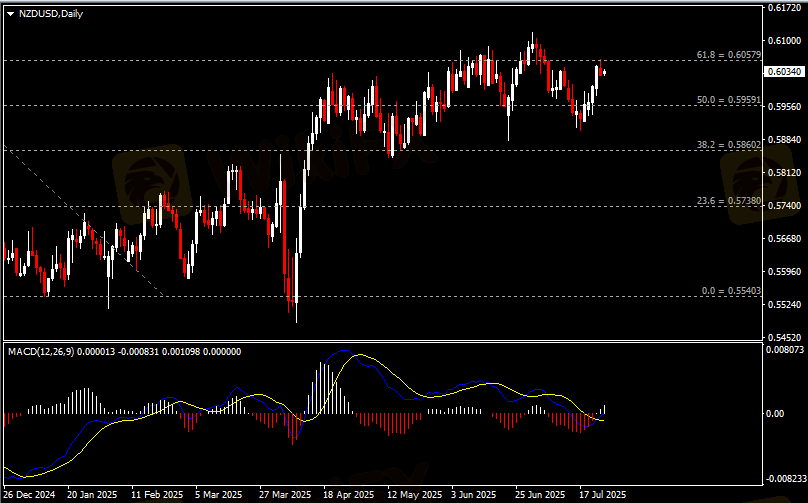Select the diagonal Fibonacci anchor trendline
This screenshot has height=503, width=808.
pyautogui.click(x=84, y=221)
